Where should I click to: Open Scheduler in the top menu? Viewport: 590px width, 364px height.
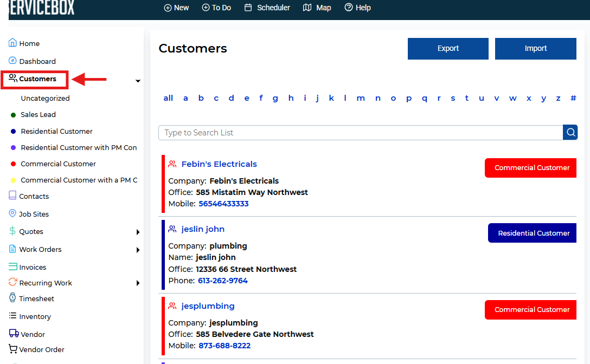(x=267, y=8)
